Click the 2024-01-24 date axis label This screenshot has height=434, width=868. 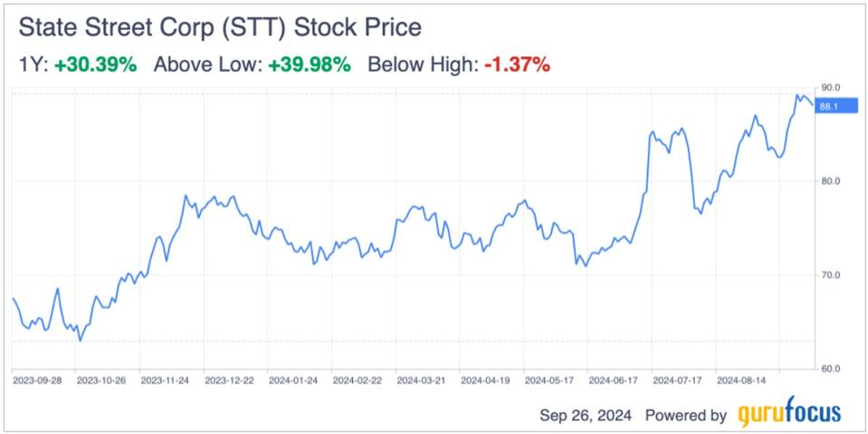(x=294, y=380)
